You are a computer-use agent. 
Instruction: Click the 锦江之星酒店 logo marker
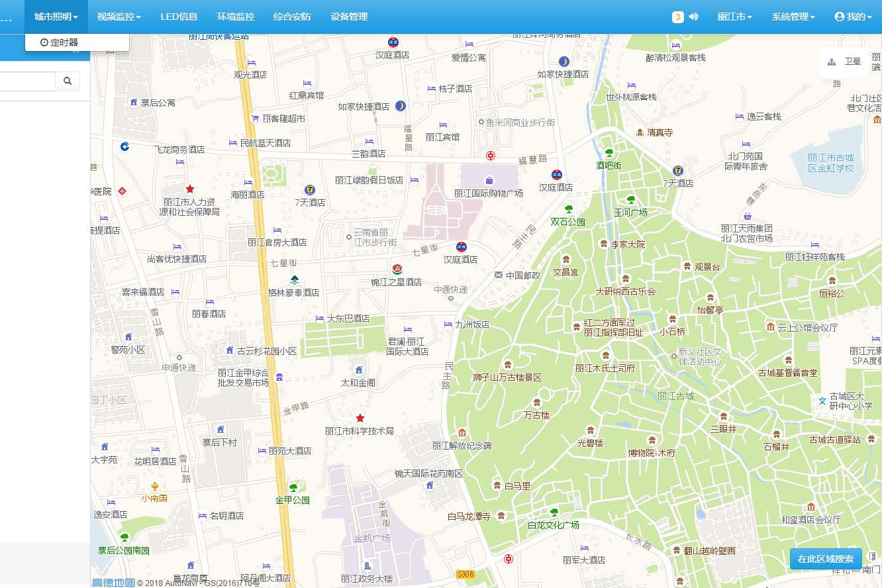(397, 269)
